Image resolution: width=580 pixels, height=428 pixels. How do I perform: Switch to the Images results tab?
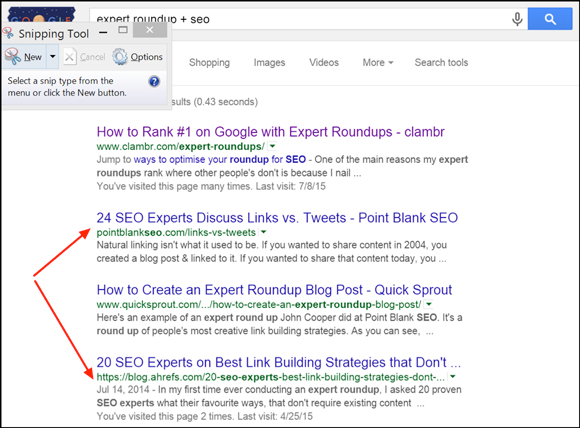tap(269, 63)
